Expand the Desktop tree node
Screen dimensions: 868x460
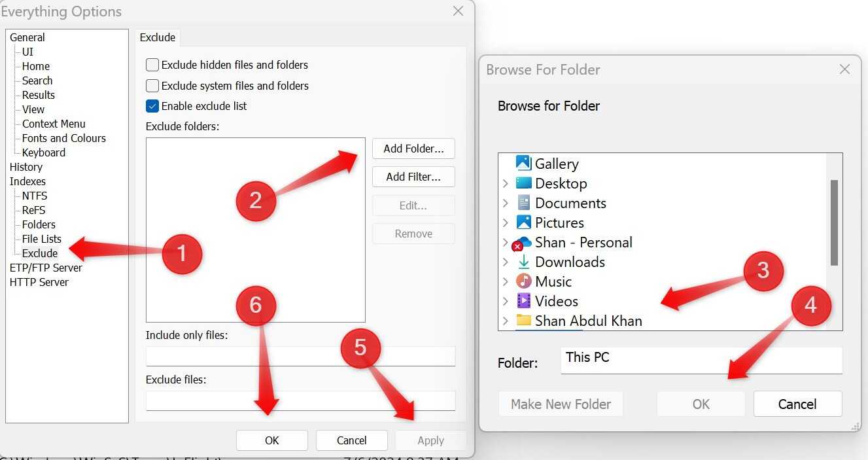[504, 183]
